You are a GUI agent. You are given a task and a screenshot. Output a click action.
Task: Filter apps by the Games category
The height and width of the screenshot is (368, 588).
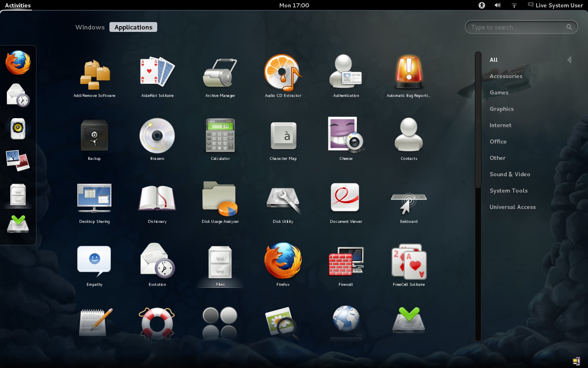pyautogui.click(x=499, y=92)
